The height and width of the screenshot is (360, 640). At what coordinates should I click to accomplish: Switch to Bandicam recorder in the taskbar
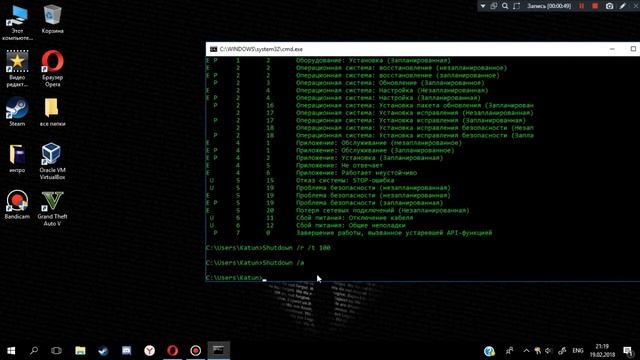click(196, 350)
